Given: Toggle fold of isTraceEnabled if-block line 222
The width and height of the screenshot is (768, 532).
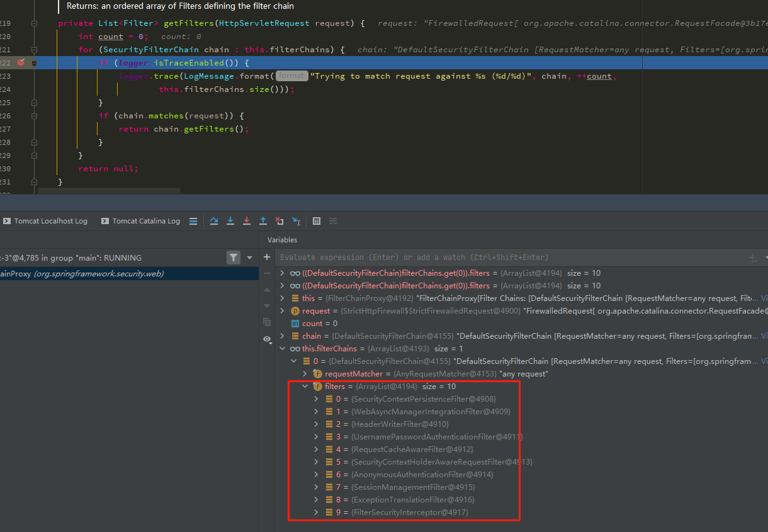Looking at the screenshot, I should click(x=34, y=63).
